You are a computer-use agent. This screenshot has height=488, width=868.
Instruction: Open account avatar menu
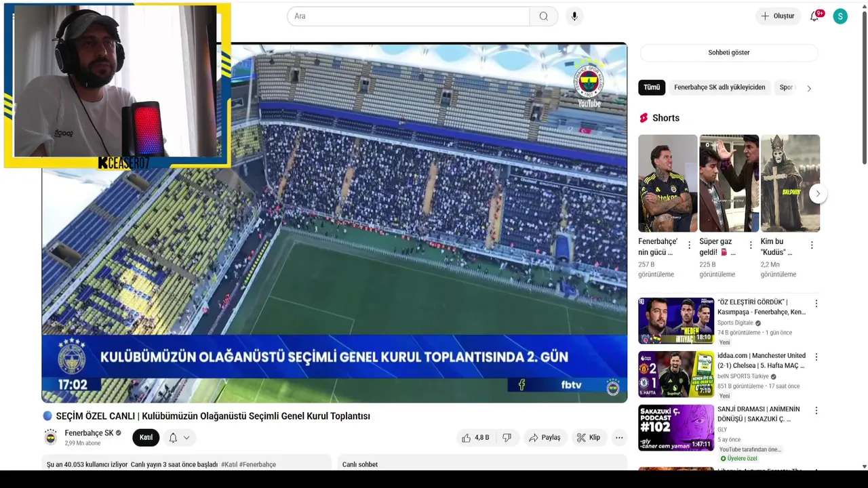pos(840,16)
